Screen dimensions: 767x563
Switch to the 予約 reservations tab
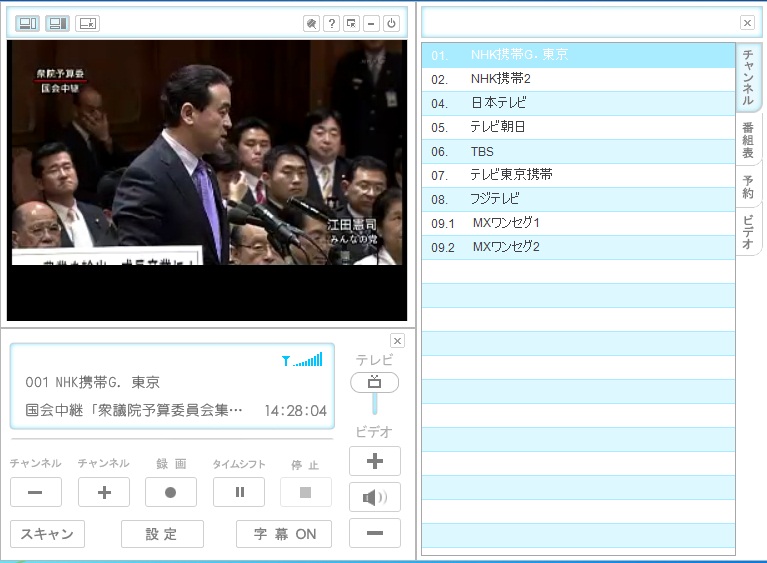coord(748,187)
